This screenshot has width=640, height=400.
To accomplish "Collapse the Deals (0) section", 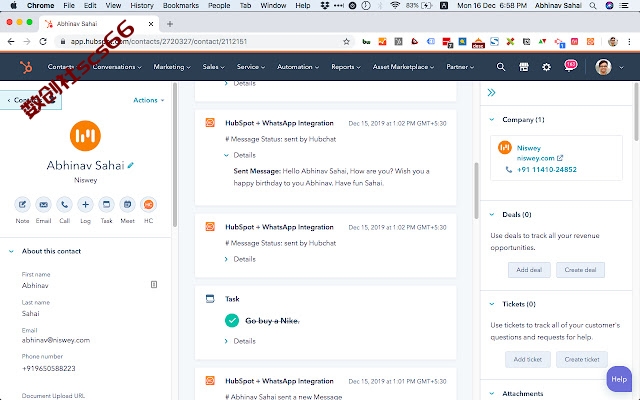I will (492, 215).
